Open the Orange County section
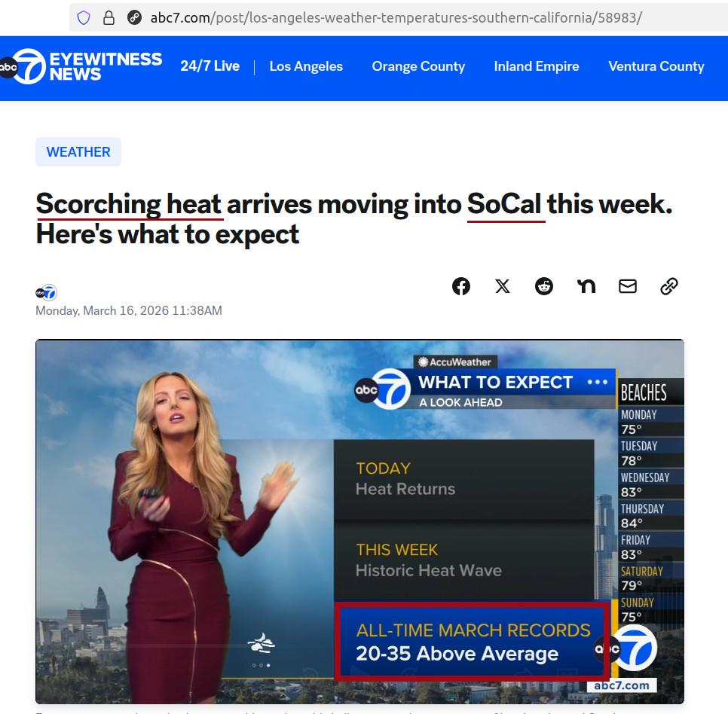The image size is (728, 714). pyautogui.click(x=418, y=66)
